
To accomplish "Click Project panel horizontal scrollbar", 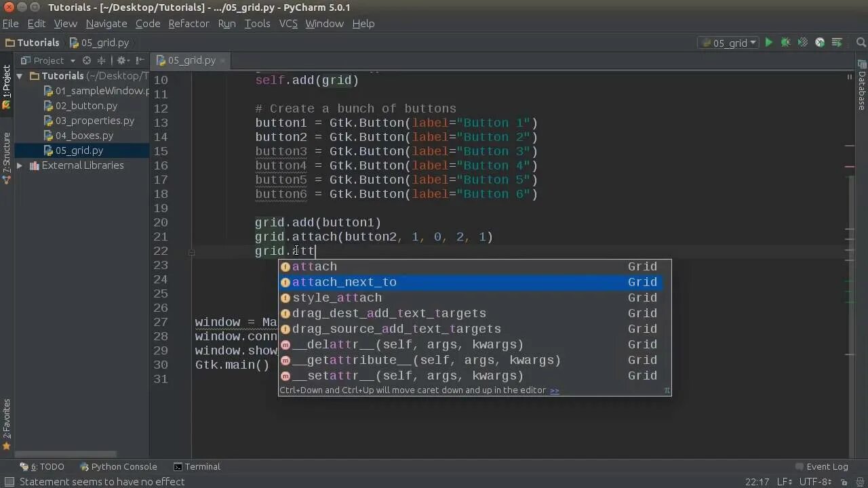I will click(x=66, y=454).
